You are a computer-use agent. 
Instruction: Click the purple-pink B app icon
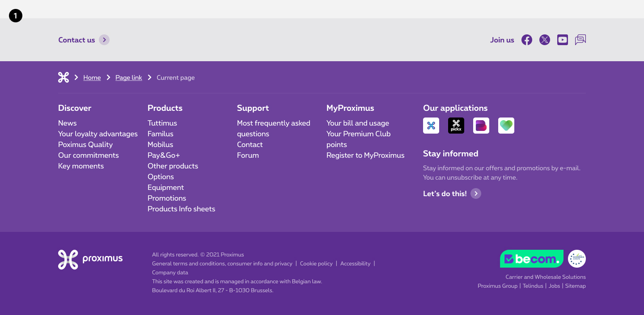pos(481,126)
